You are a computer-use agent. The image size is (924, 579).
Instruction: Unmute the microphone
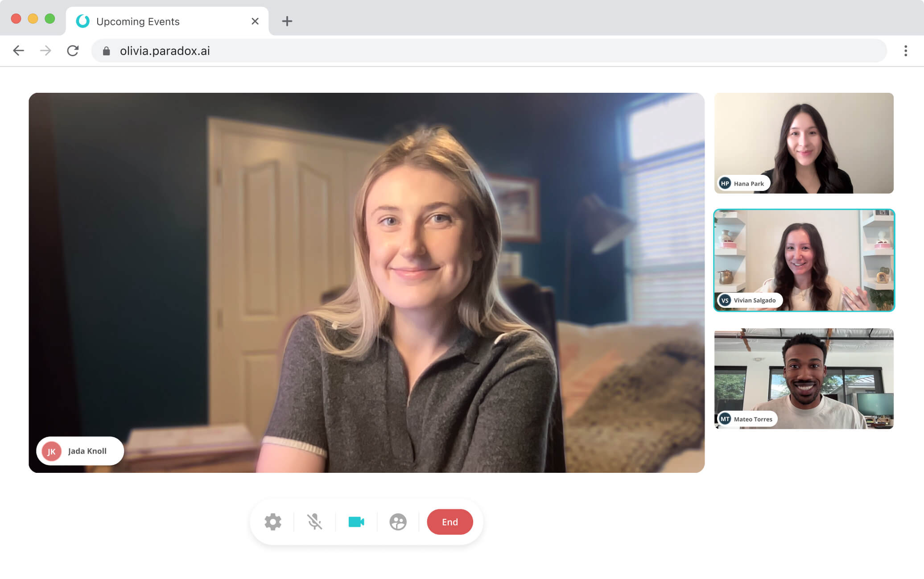tap(314, 521)
